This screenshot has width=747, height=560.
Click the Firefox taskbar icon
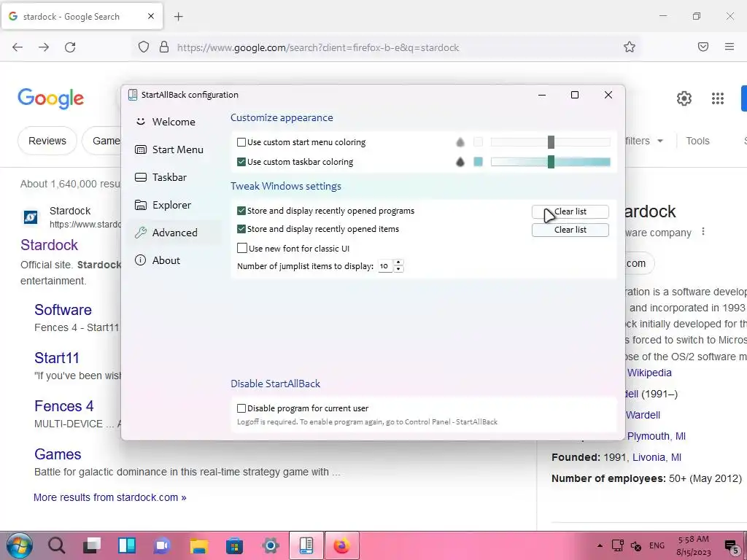(x=341, y=545)
